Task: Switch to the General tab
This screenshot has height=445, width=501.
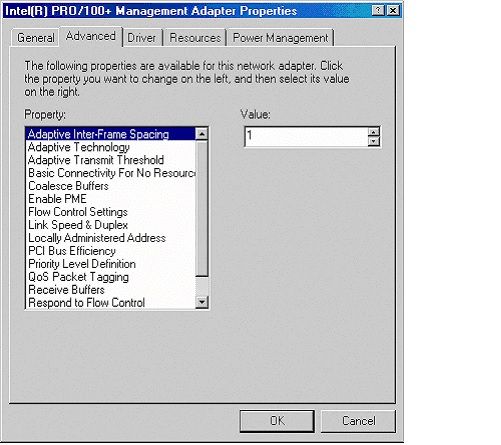Action: click(x=36, y=38)
